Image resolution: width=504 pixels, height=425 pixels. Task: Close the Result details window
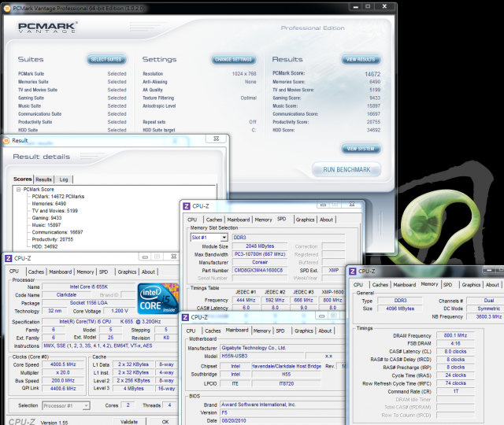(217, 139)
